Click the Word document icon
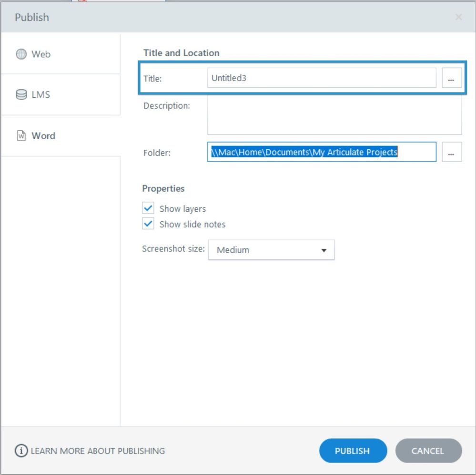The height and width of the screenshot is (475, 476). point(21,136)
